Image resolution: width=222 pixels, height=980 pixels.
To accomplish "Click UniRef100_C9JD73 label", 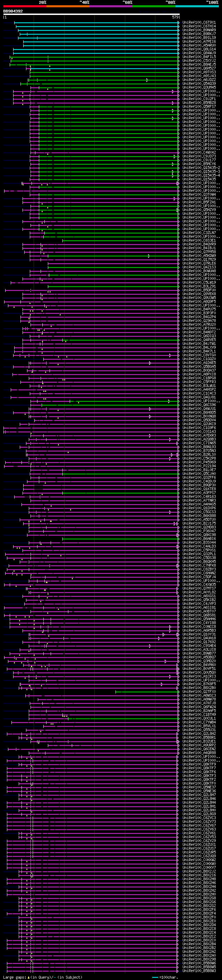I will (x=199, y=156).
